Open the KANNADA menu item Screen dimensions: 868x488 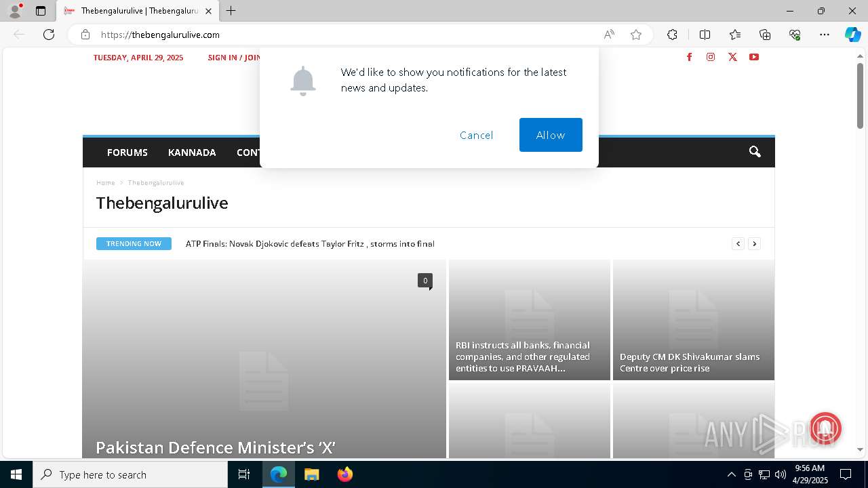[192, 152]
